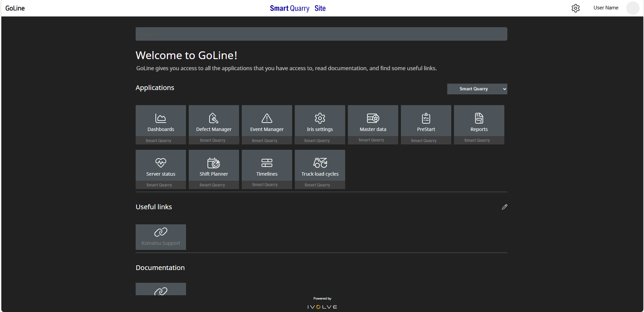Click the Smart Quarry Site title
Screen dimensions: 644x312
[298, 8]
